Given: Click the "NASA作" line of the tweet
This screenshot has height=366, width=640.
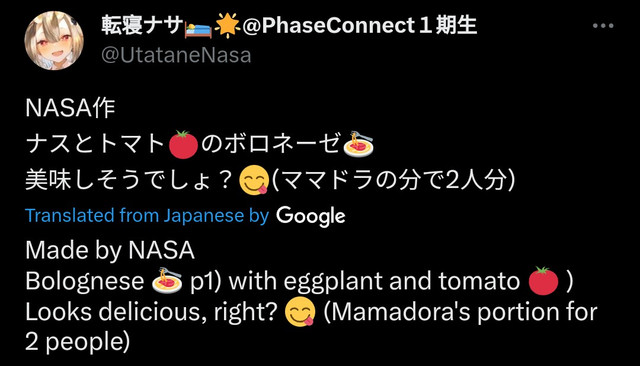Looking at the screenshot, I should pos(70,108).
